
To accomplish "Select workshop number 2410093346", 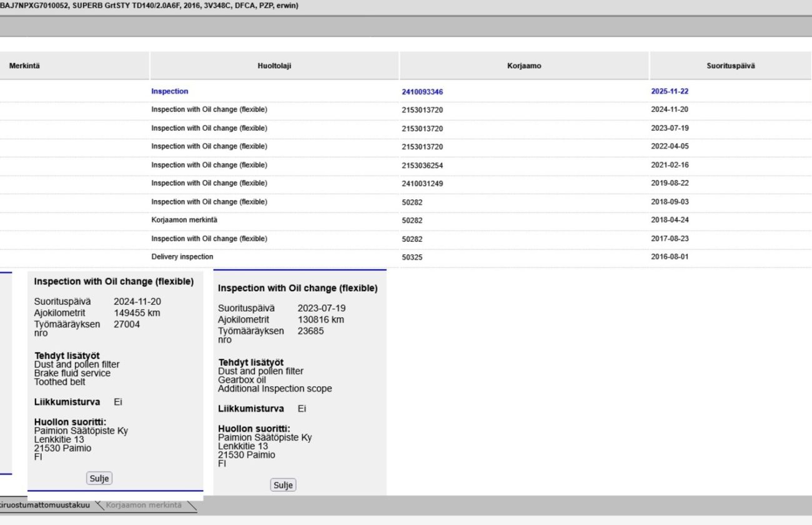I will pyautogui.click(x=422, y=92).
